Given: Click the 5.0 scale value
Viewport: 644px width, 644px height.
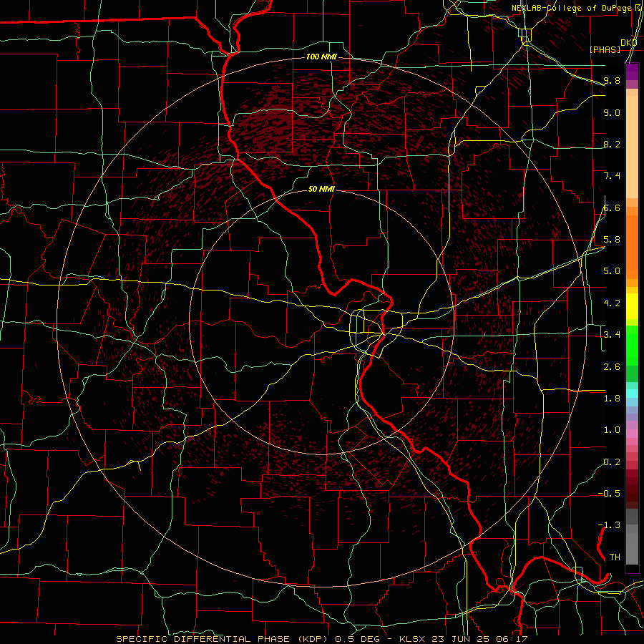Looking at the screenshot, I should pyautogui.click(x=612, y=271).
